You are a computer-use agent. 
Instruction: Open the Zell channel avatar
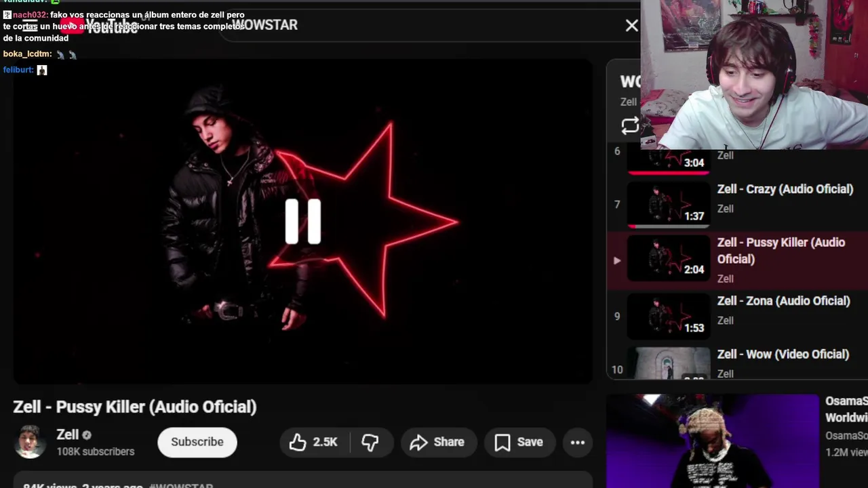point(29,442)
